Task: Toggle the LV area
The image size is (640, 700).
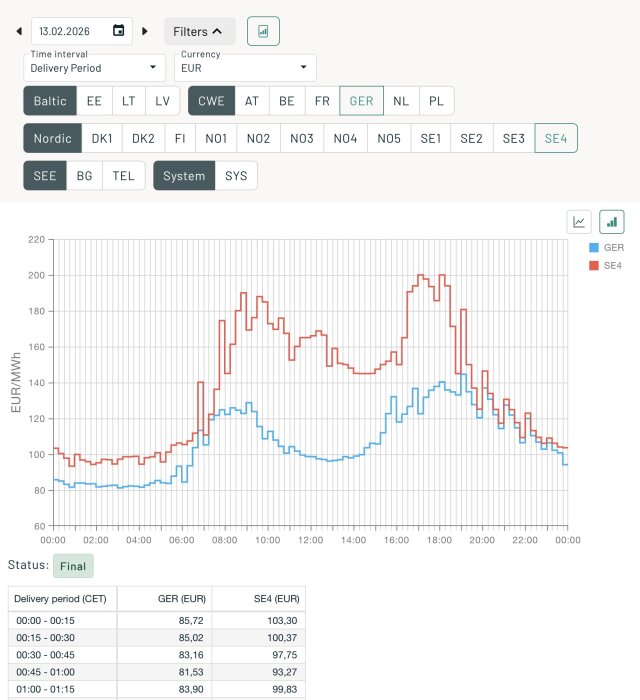Action: [x=162, y=101]
